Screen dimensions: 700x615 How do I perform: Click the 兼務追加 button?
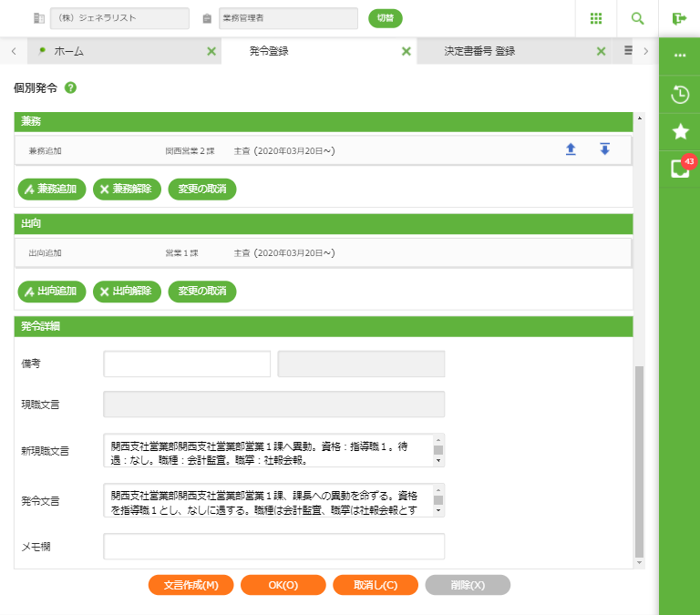click(x=52, y=190)
